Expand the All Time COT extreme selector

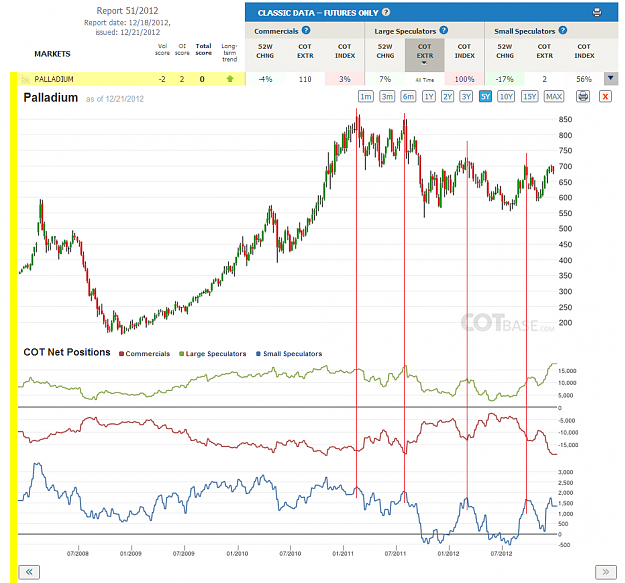425,80
